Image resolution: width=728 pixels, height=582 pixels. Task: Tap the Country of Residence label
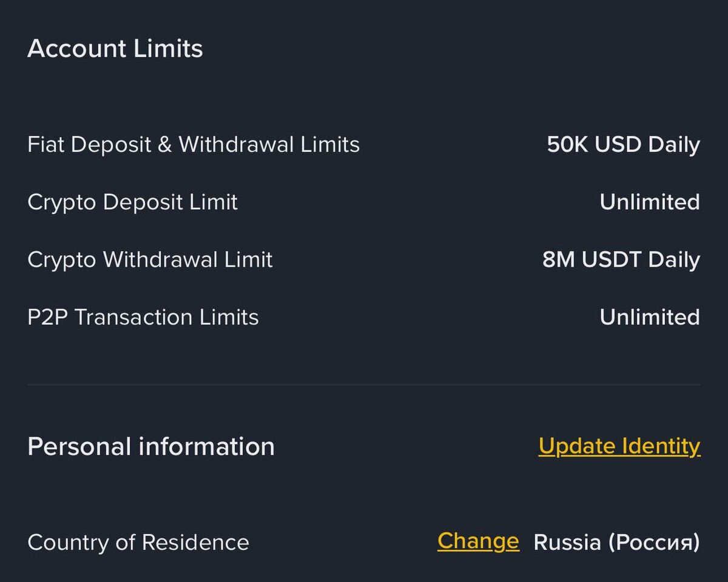138,542
